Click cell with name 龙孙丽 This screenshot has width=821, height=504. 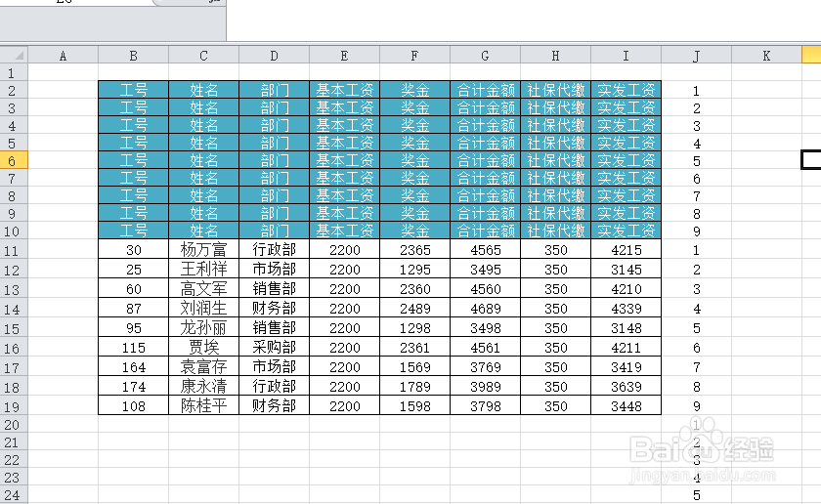click(x=203, y=327)
